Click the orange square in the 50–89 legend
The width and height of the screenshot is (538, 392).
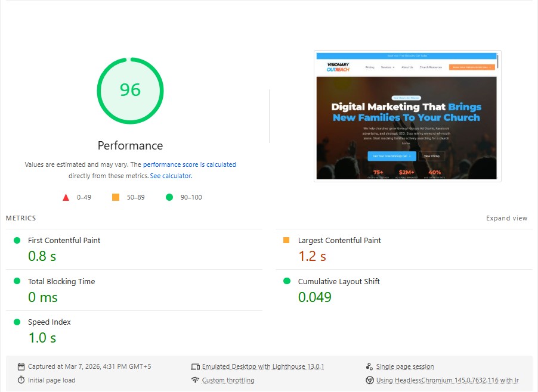pyautogui.click(x=116, y=197)
